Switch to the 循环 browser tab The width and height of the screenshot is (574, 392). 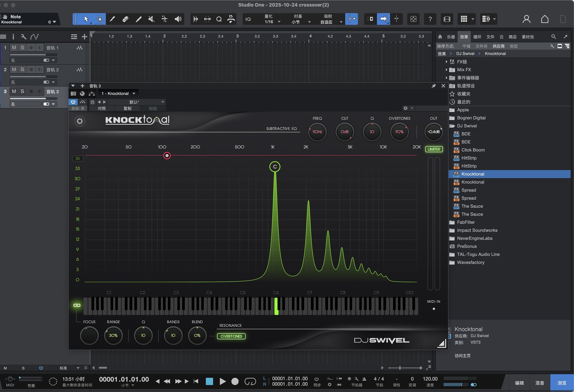[x=477, y=37]
